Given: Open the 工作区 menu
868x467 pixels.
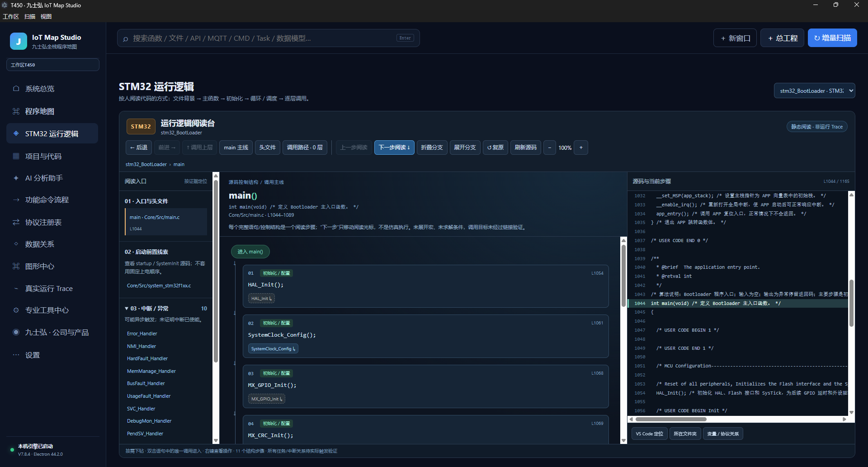Looking at the screenshot, I should (x=11, y=16).
